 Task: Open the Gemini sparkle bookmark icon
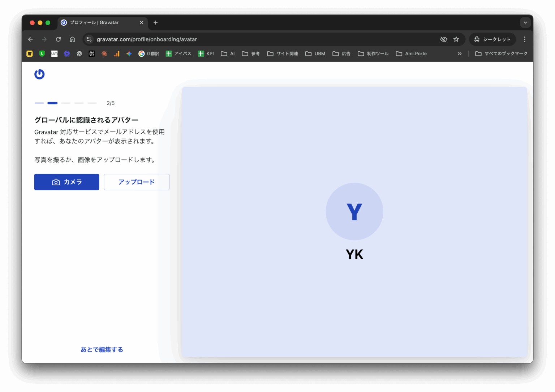click(x=129, y=53)
